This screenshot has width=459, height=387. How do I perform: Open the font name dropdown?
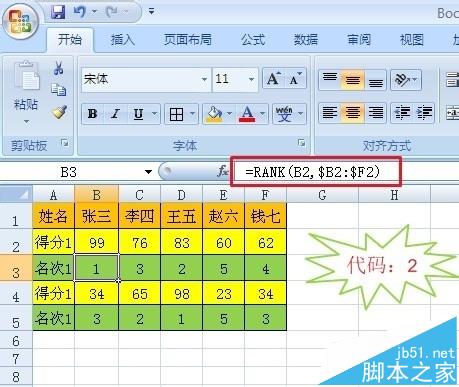[204, 79]
